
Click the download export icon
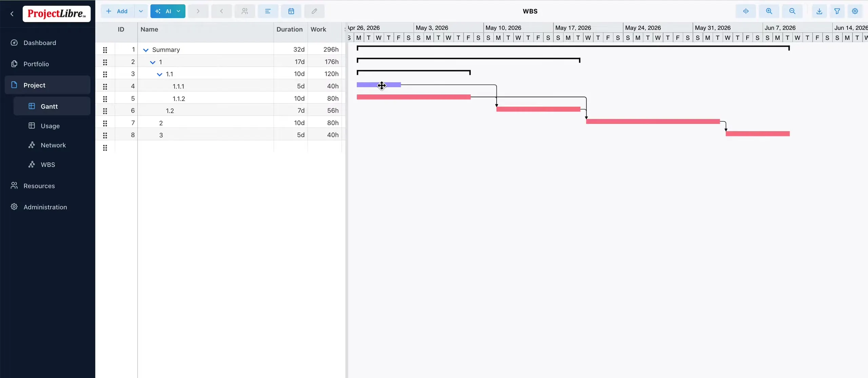(x=819, y=11)
